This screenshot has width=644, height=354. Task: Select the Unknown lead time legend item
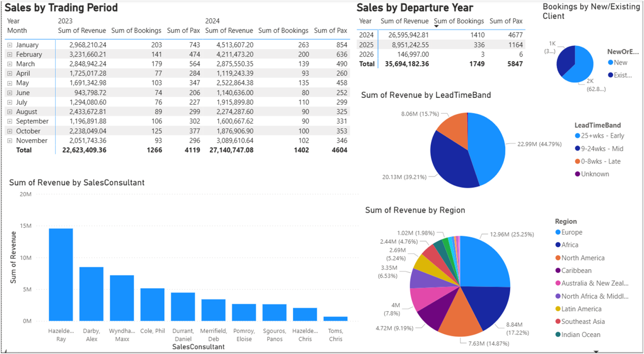click(x=592, y=174)
